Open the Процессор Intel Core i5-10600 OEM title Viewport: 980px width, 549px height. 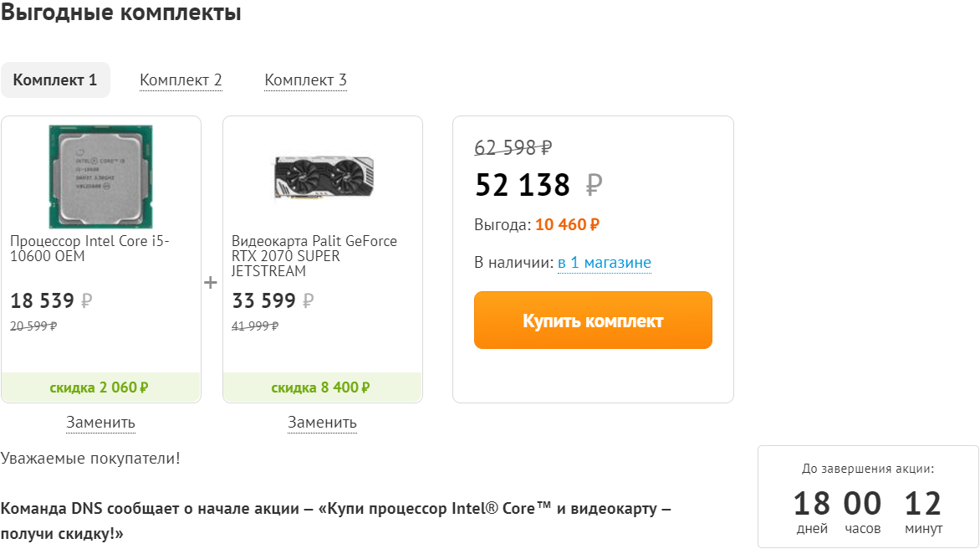pyautogui.click(x=89, y=249)
